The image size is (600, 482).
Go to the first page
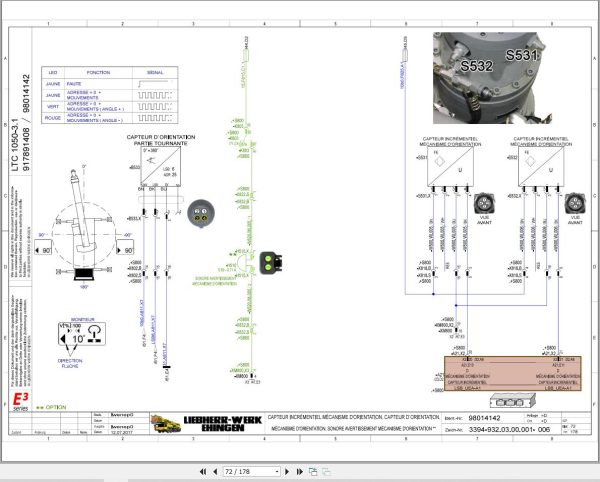click(203, 472)
